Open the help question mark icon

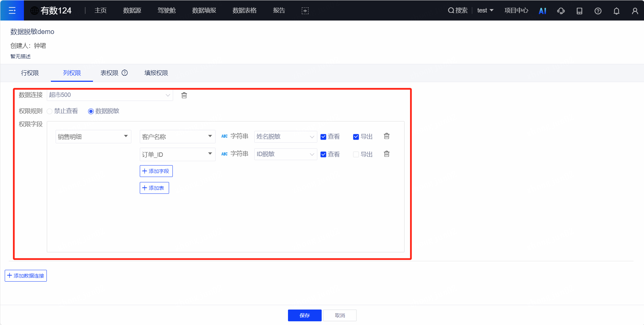click(x=598, y=11)
